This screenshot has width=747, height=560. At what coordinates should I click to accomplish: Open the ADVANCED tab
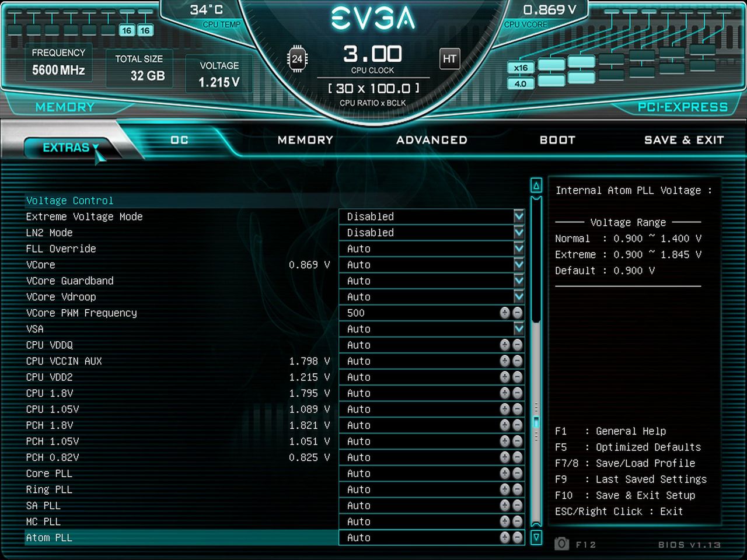coord(432,140)
